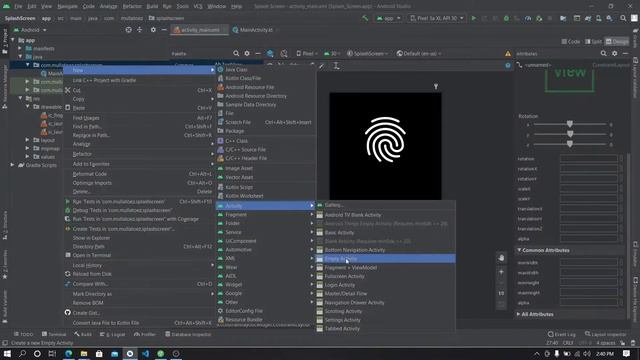The width and height of the screenshot is (640, 360).
Task: Open Visual Studio Code from taskbar
Action: [145, 353]
